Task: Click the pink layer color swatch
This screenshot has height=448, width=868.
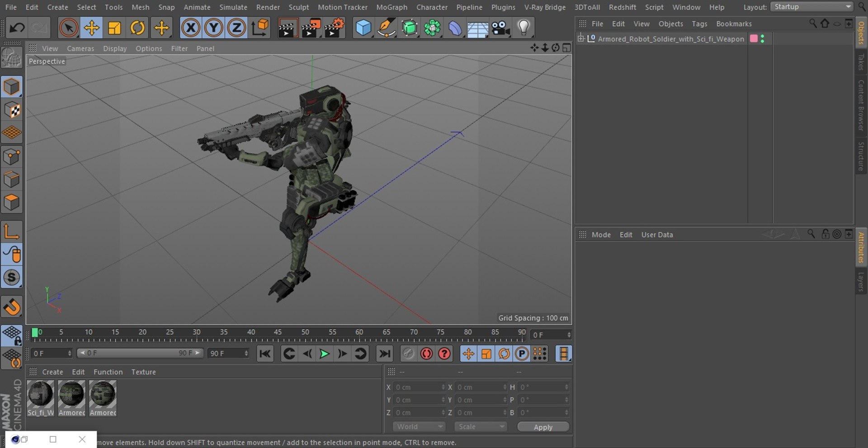Action: (754, 38)
